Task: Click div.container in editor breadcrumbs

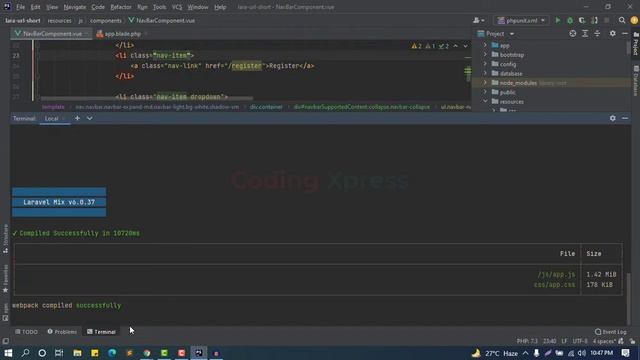Action: pos(266,107)
